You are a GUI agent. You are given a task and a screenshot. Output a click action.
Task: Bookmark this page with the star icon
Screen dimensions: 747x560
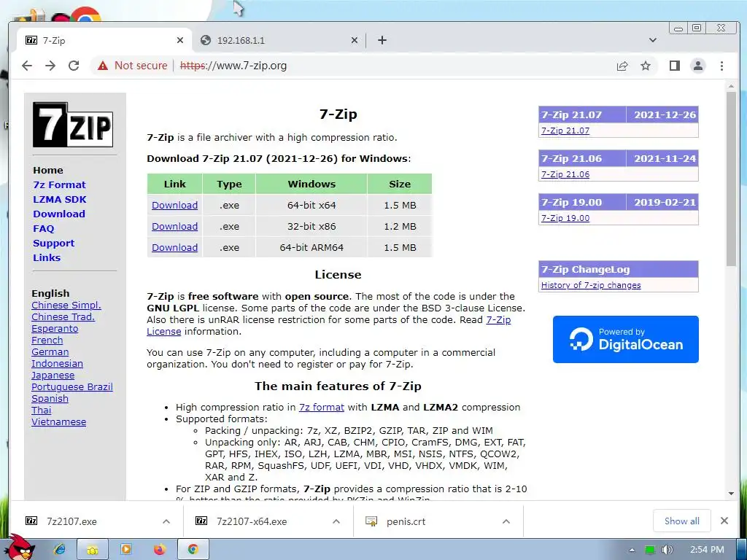(646, 66)
